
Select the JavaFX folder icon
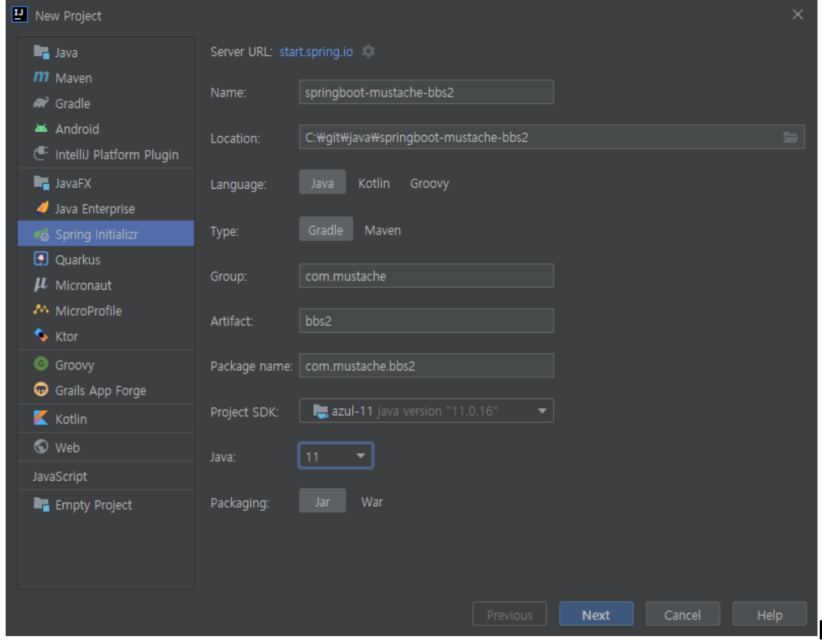click(x=41, y=182)
